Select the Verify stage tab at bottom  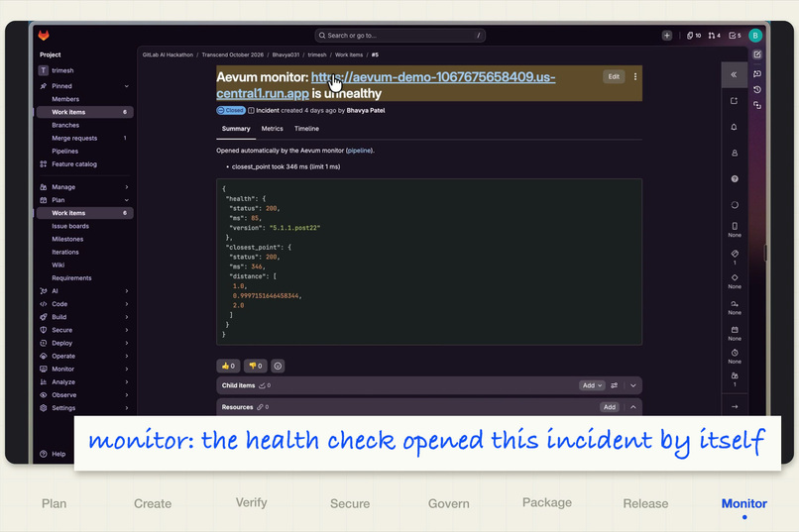coord(251,502)
